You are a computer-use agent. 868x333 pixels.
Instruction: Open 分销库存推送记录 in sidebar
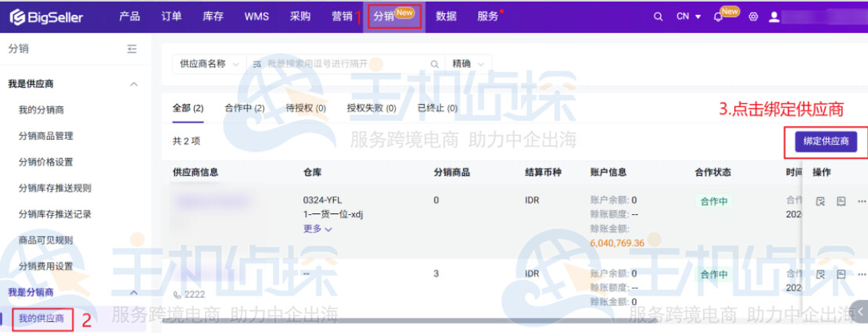point(55,214)
